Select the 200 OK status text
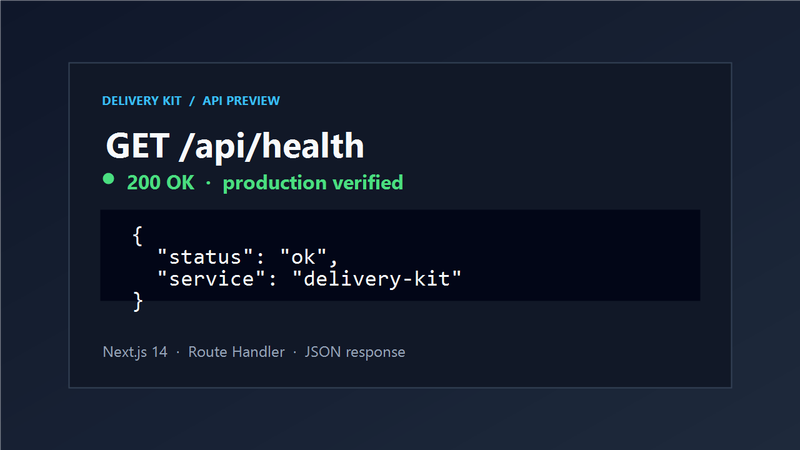 pyautogui.click(x=161, y=183)
